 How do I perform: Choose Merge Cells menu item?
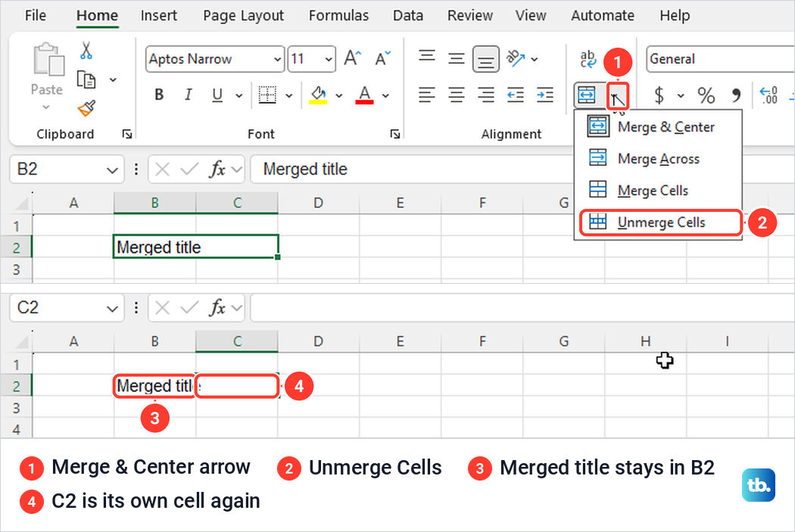coord(658,191)
